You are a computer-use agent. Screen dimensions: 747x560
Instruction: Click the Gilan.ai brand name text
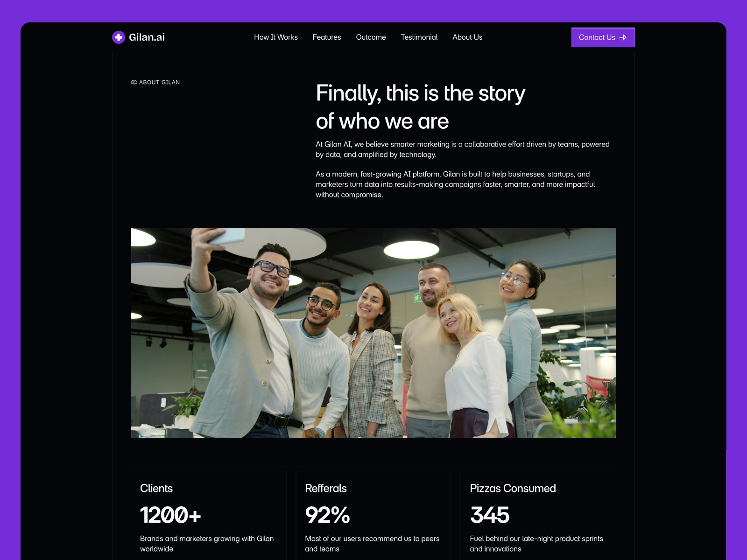point(147,37)
